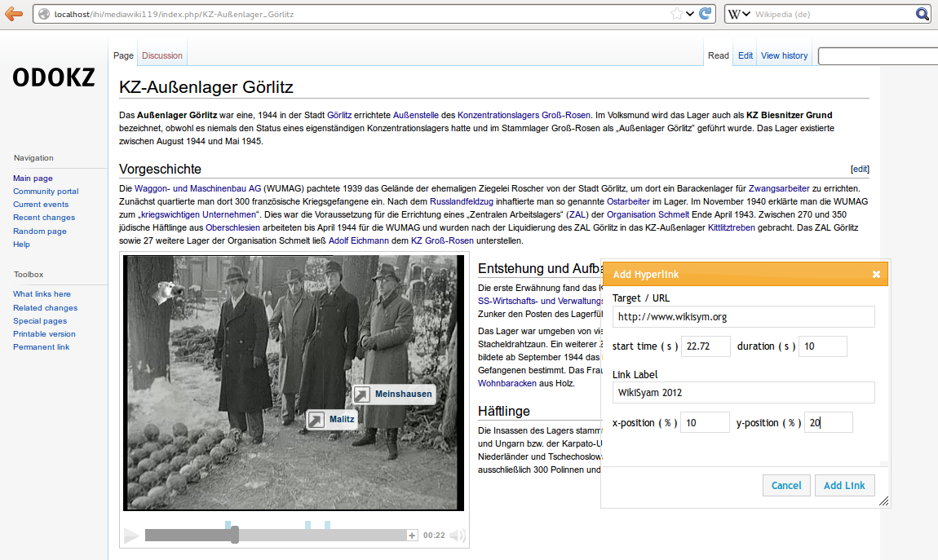Image resolution: width=938 pixels, height=560 pixels.
Task: Click the Link Label input field
Action: [743, 393]
